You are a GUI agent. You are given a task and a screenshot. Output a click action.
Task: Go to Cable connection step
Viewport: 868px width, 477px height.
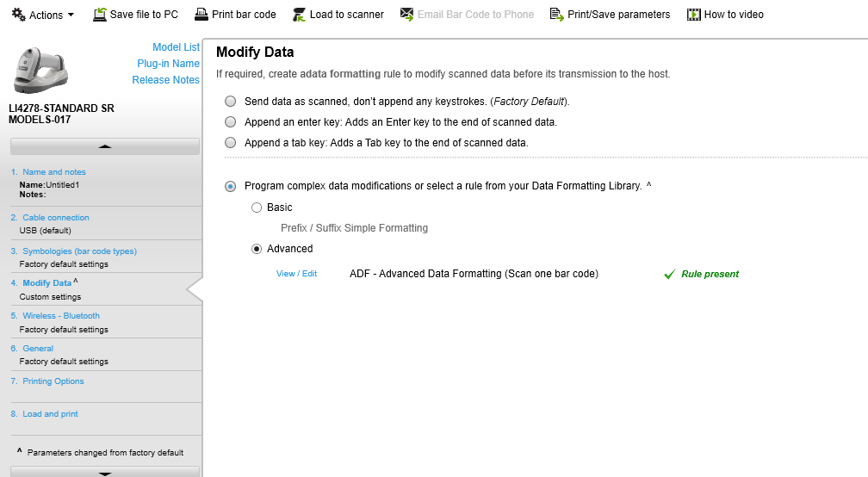[55, 218]
